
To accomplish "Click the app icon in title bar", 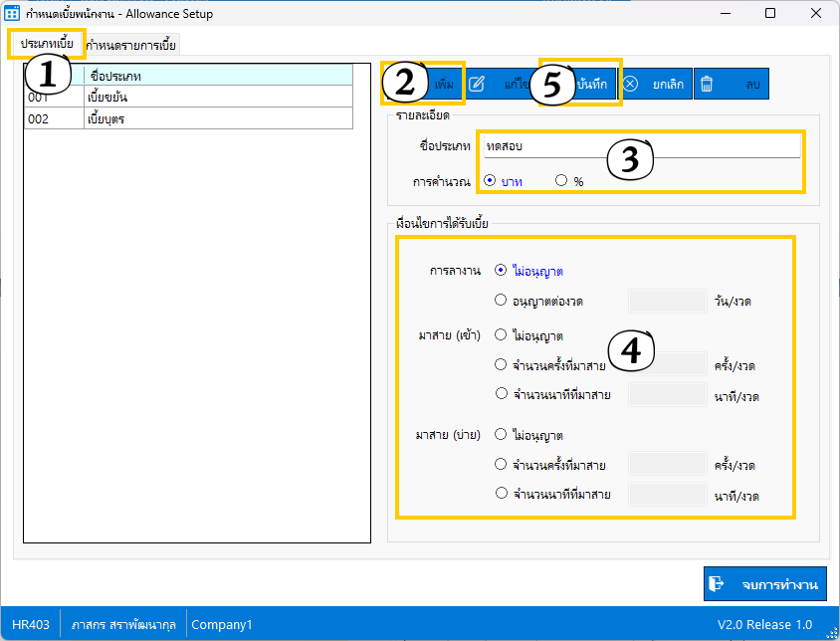I will coord(14,14).
